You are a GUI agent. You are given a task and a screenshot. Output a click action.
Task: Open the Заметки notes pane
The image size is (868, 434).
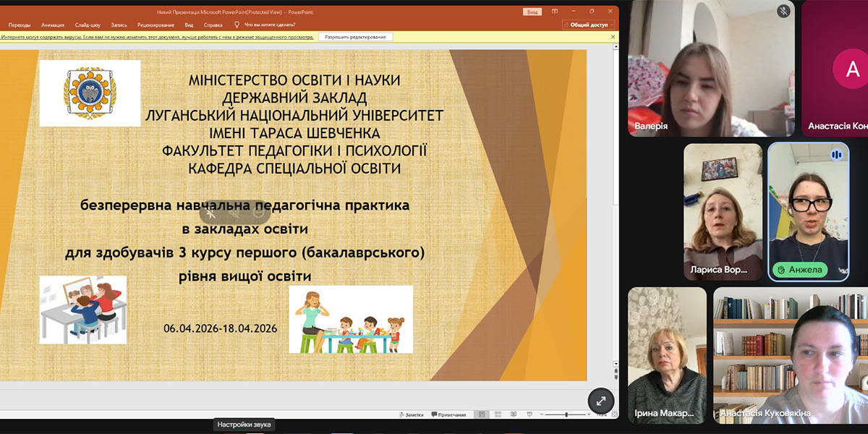pyautogui.click(x=410, y=414)
